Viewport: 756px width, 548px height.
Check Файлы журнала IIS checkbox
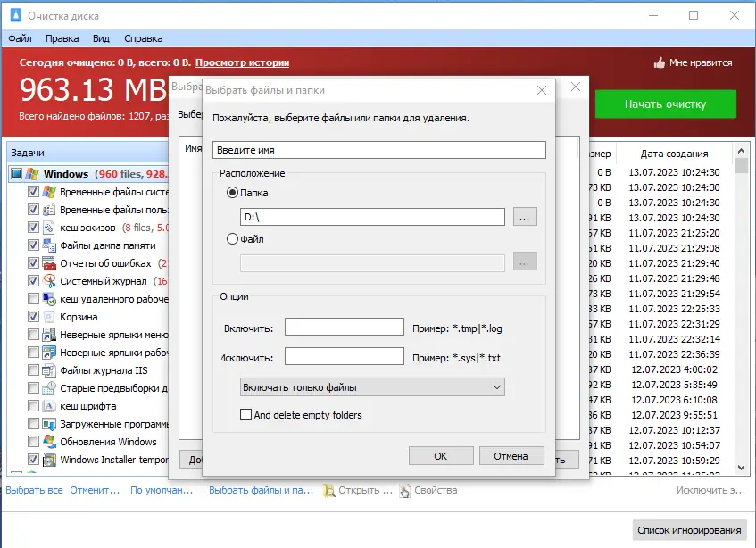point(33,369)
